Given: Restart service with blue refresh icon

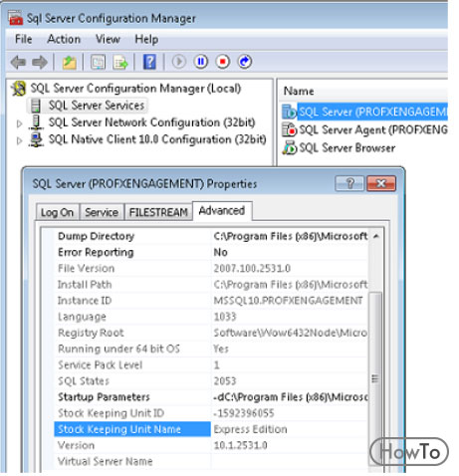Looking at the screenshot, I should [245, 62].
